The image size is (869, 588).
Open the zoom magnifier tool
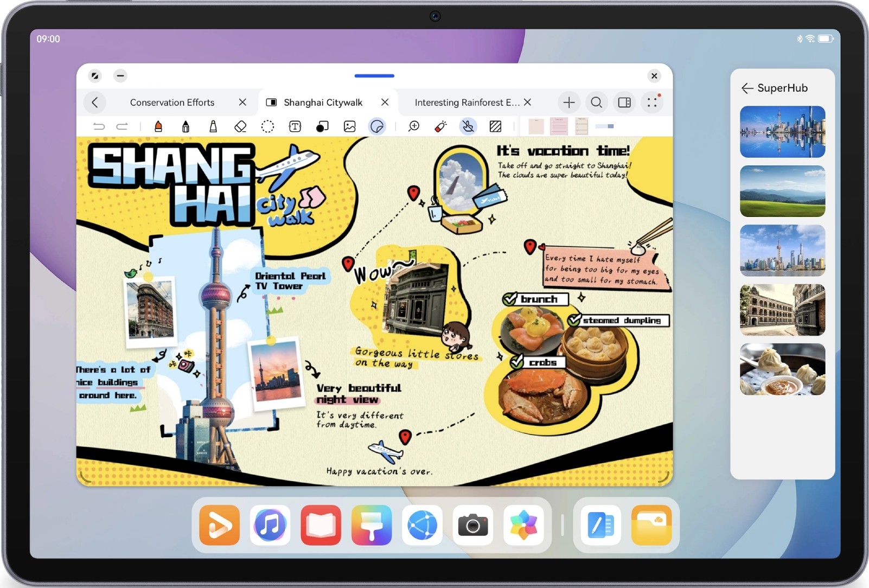pyautogui.click(x=414, y=126)
